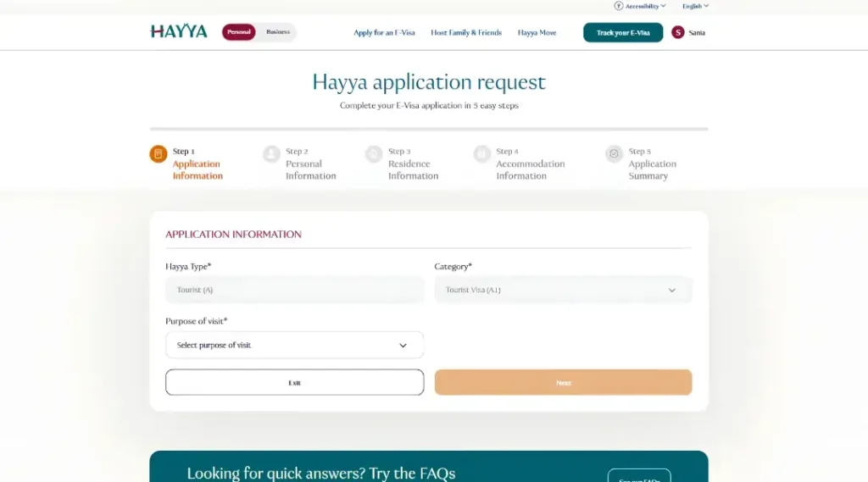Click the Step 4 Accommodation Information icon
The width and height of the screenshot is (868, 482).
[x=481, y=154]
